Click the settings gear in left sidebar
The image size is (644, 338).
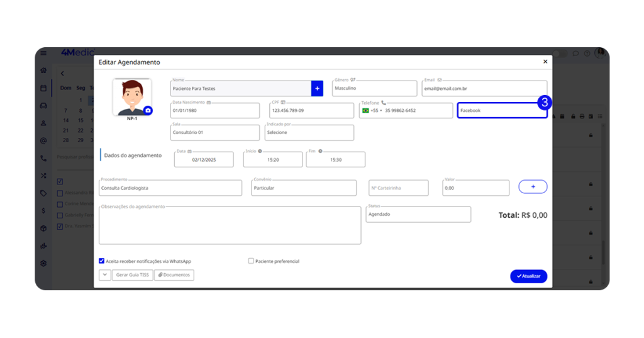pos(43,263)
